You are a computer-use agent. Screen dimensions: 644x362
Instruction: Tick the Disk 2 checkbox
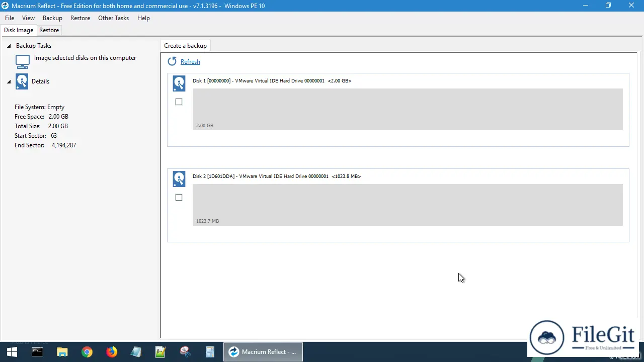pyautogui.click(x=179, y=198)
